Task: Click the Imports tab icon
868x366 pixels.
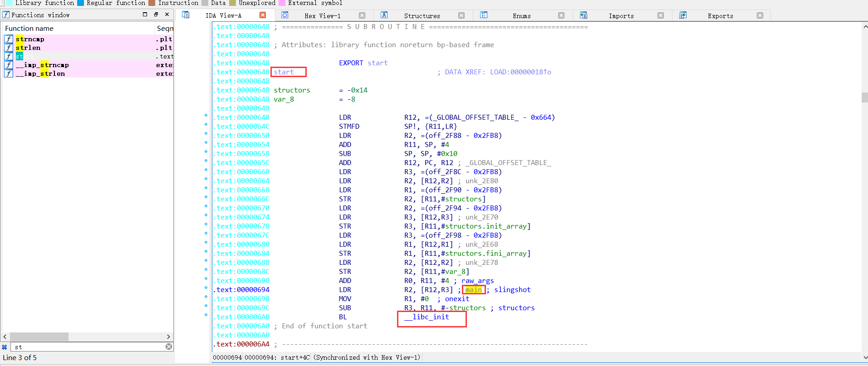Action: click(x=584, y=15)
